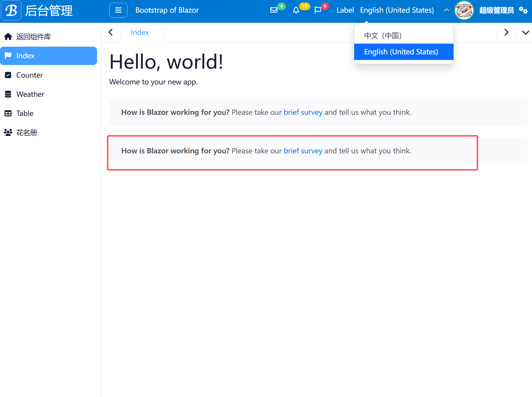
Task: Click the Blazor B logo icon
Action: point(11,11)
